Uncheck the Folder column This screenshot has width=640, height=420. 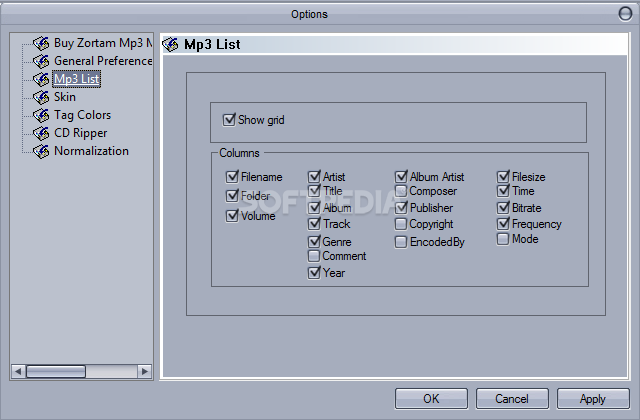[x=232, y=196]
